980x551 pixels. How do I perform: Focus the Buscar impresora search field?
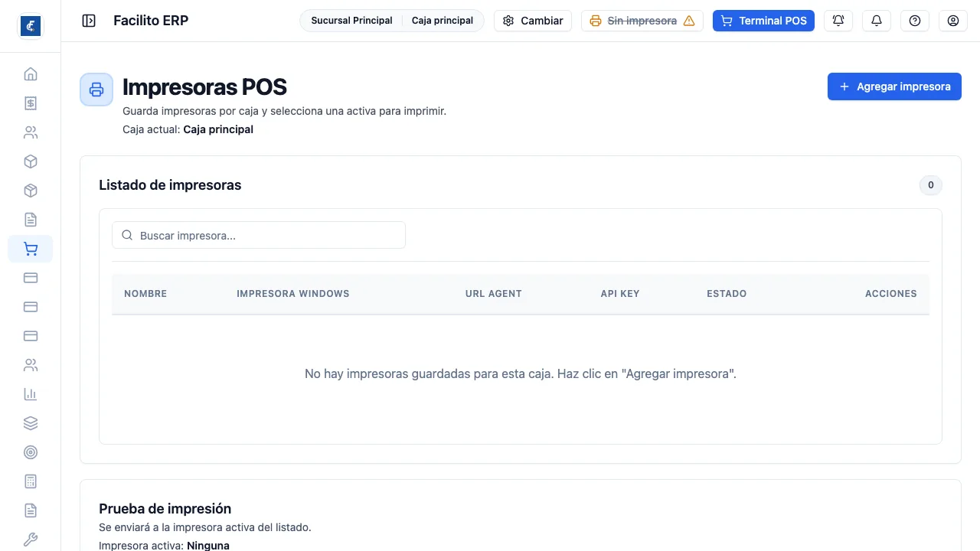pos(259,236)
